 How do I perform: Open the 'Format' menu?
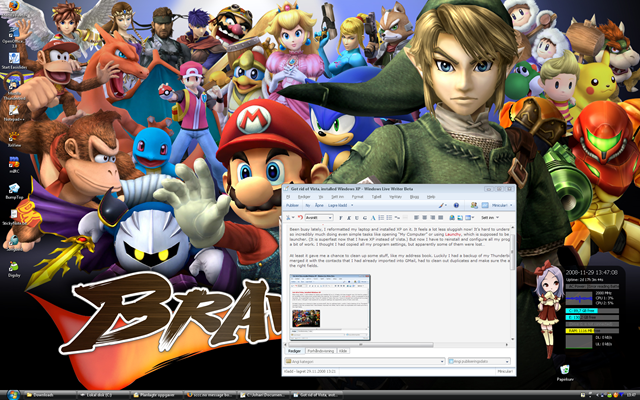pos(358,197)
